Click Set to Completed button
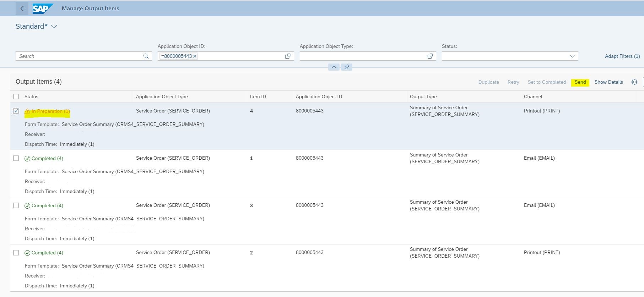 547,82
